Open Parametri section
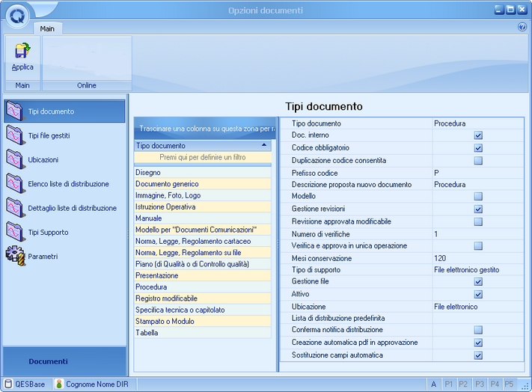The image size is (532, 392). [64, 256]
